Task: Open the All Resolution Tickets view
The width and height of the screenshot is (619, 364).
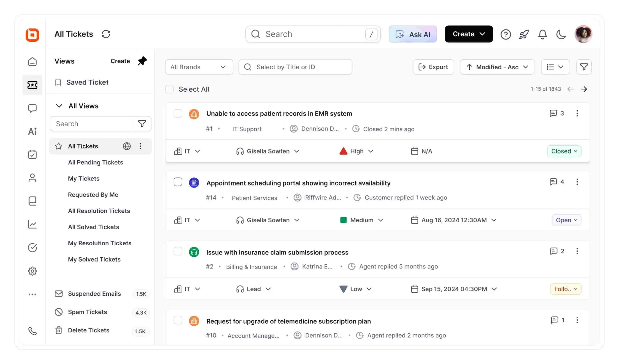Action: (99, 211)
